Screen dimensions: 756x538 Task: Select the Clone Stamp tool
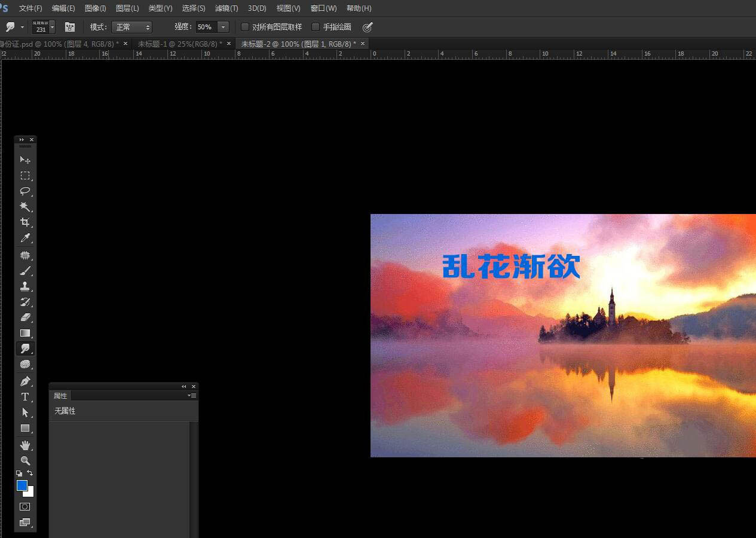[25, 286]
